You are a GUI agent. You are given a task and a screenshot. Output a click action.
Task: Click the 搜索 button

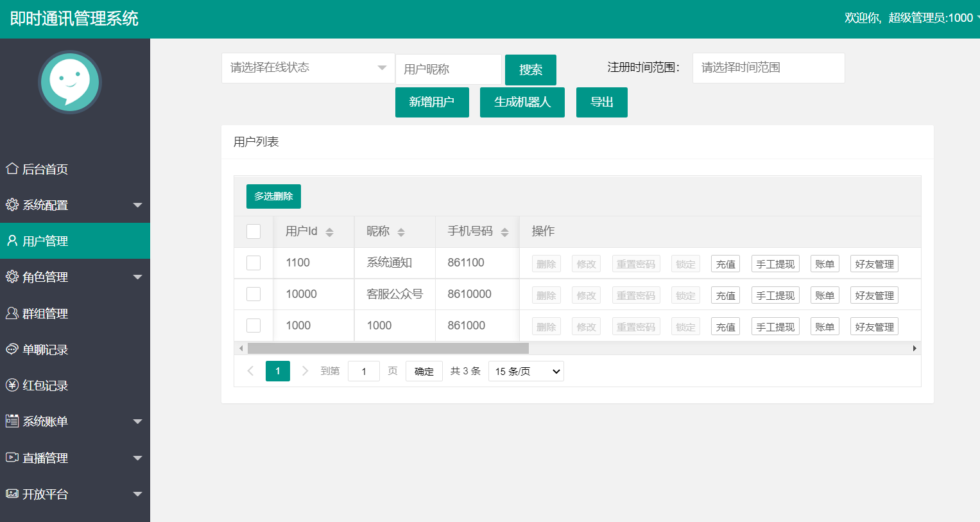point(531,69)
